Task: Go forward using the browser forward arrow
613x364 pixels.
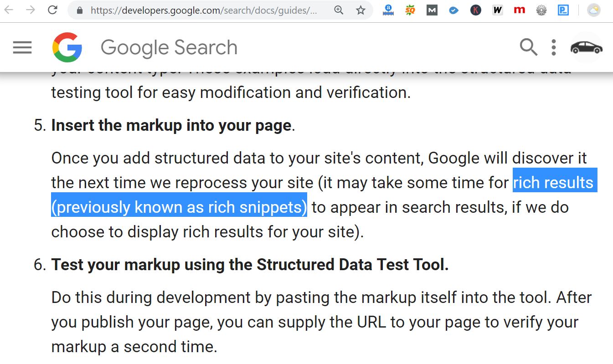Action: pos(31,10)
